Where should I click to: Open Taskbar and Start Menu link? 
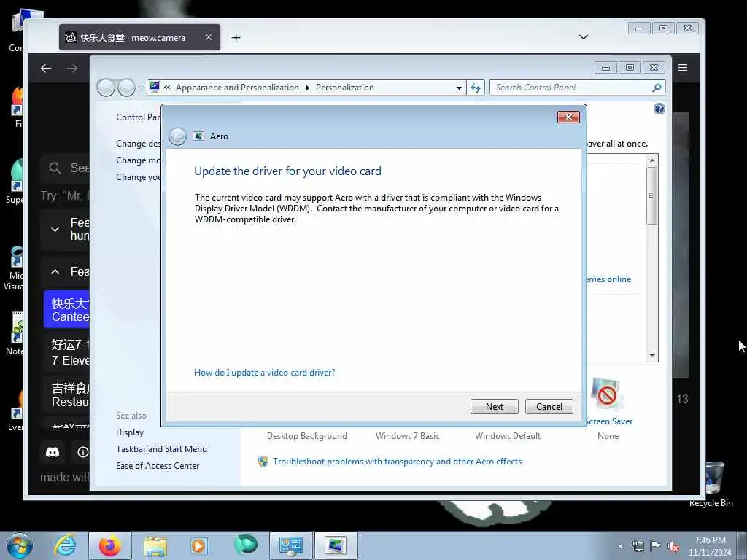coord(161,449)
